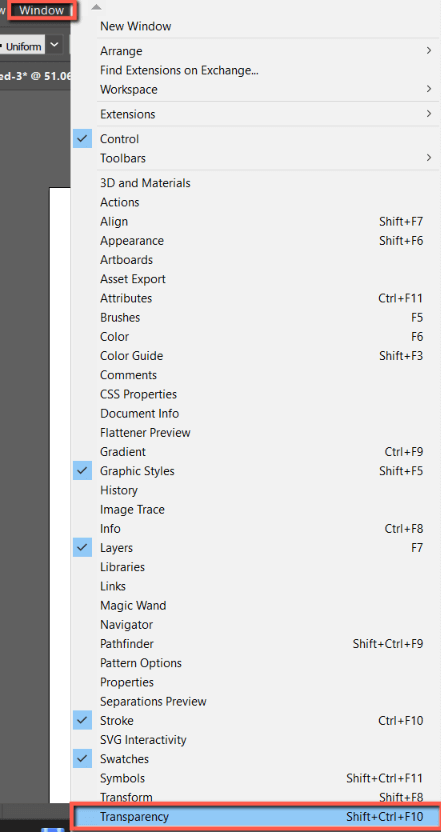The width and height of the screenshot is (441, 832).
Task: Show the Attributes panel
Action: tap(256, 298)
